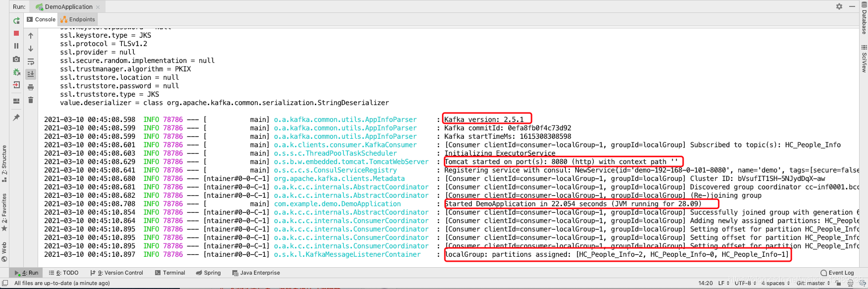
Task: Print console output with printer icon
Action: 31,87
